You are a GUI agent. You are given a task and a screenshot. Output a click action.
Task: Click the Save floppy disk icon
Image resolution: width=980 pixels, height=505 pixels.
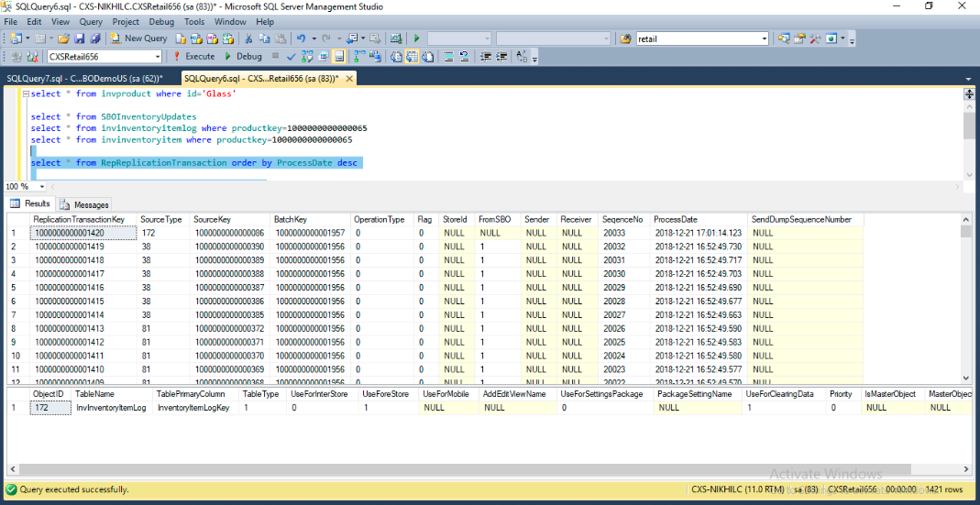pos(80,38)
